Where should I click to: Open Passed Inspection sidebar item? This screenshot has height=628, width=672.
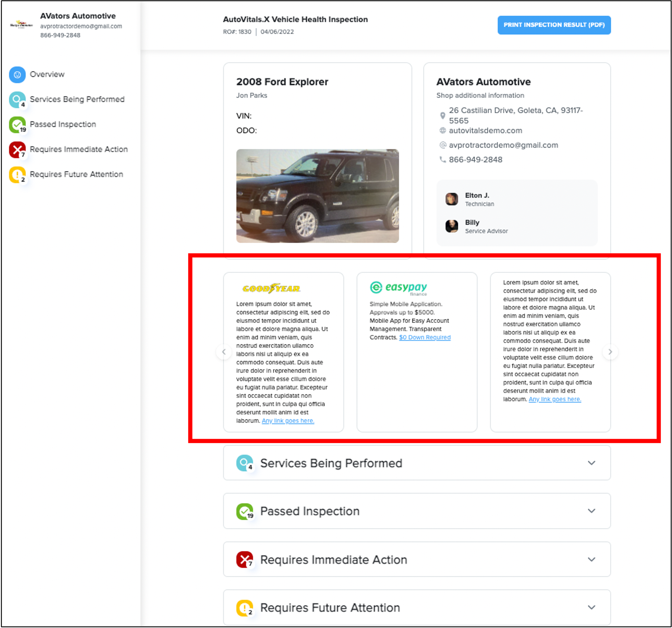[63, 125]
